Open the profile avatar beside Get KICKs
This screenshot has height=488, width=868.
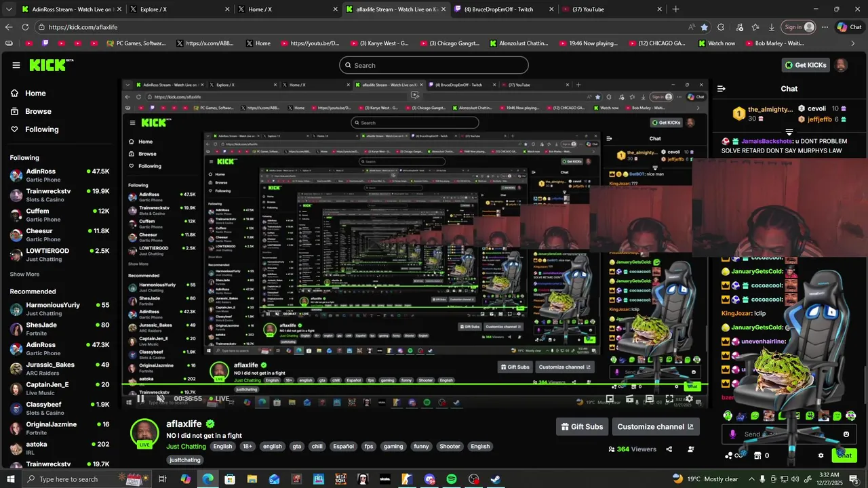tap(841, 65)
